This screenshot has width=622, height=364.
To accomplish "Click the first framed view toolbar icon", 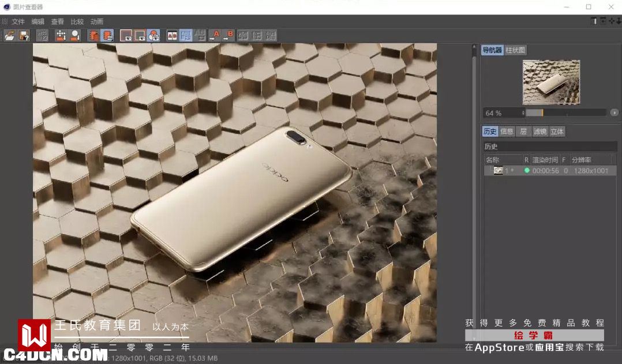I will [126, 35].
